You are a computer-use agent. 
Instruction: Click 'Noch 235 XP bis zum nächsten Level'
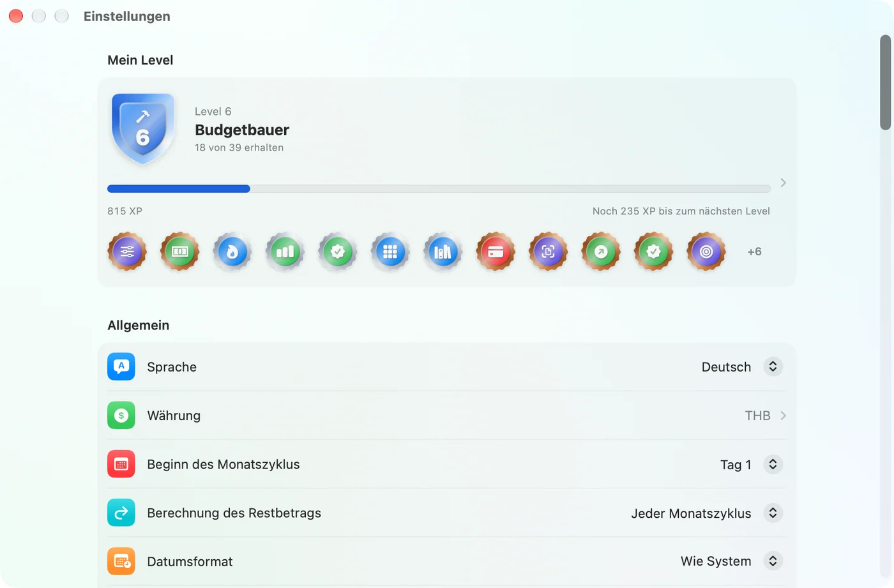pos(681,211)
